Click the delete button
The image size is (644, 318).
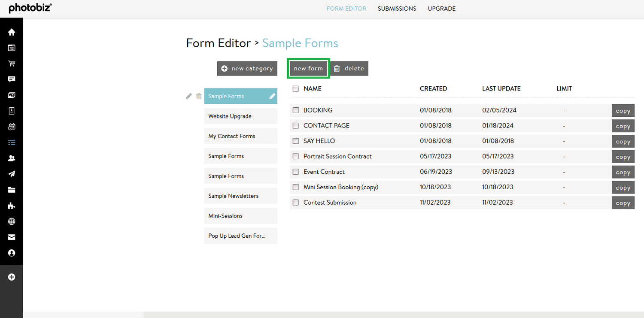(349, 69)
